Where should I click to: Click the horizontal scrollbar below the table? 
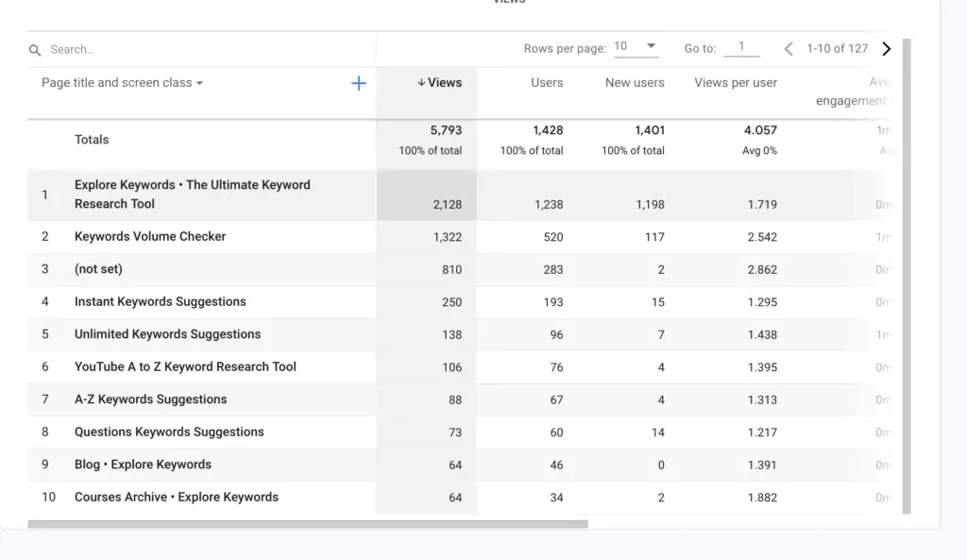coord(308,524)
